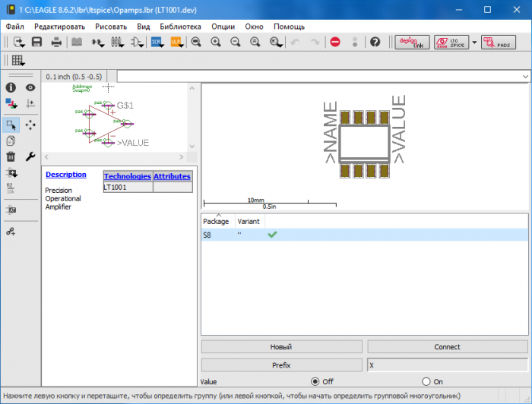Toggle the eye Show tool
The height and width of the screenshot is (404, 532).
(x=30, y=88)
